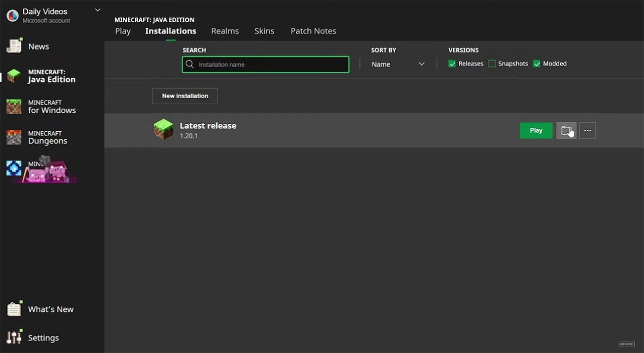Open the Sort By Name dropdown
This screenshot has height=353, width=644.
398,64
